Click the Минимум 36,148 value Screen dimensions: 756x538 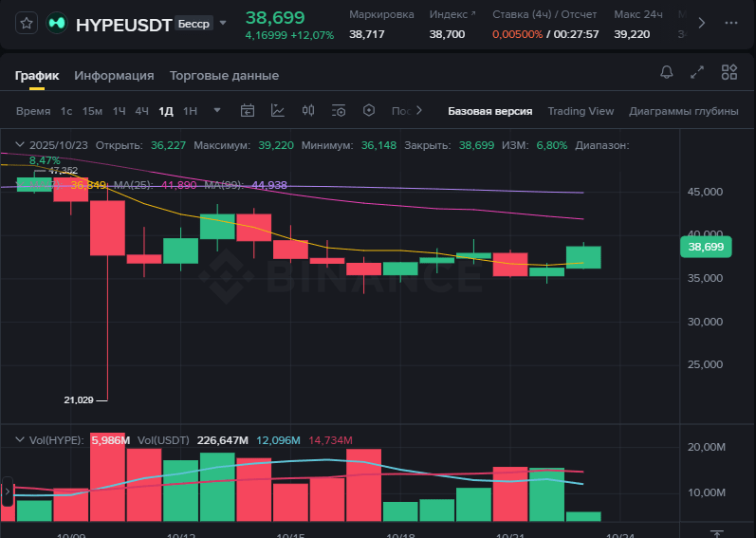click(x=378, y=145)
